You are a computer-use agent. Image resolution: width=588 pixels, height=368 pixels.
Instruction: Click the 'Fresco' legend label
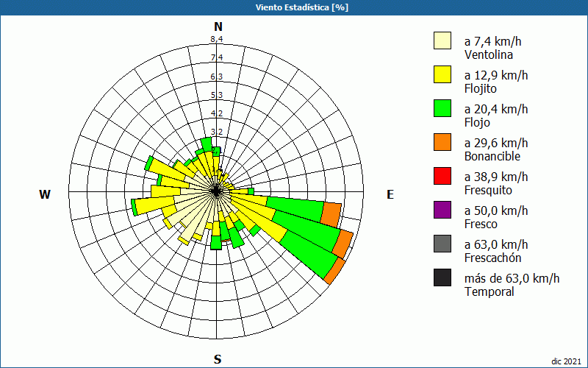tap(481, 224)
